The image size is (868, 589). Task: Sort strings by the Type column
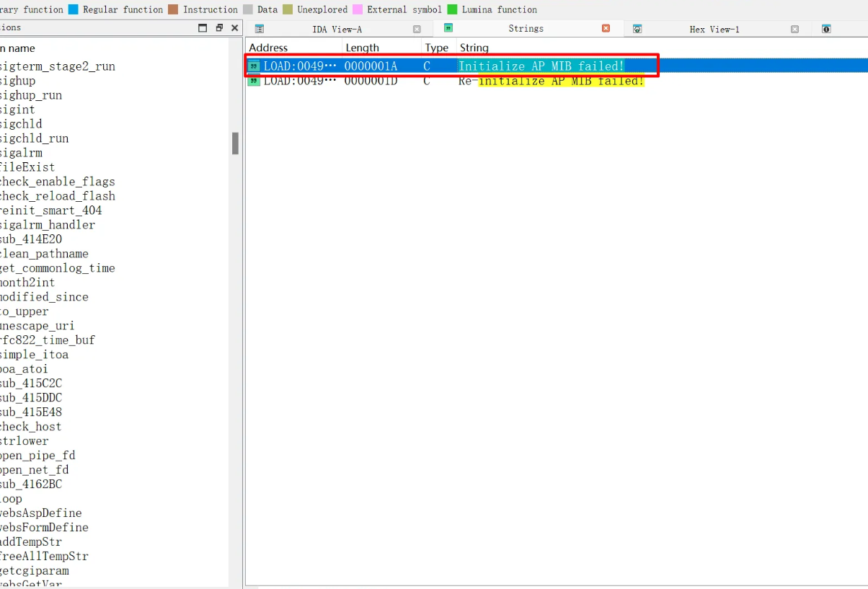point(438,48)
